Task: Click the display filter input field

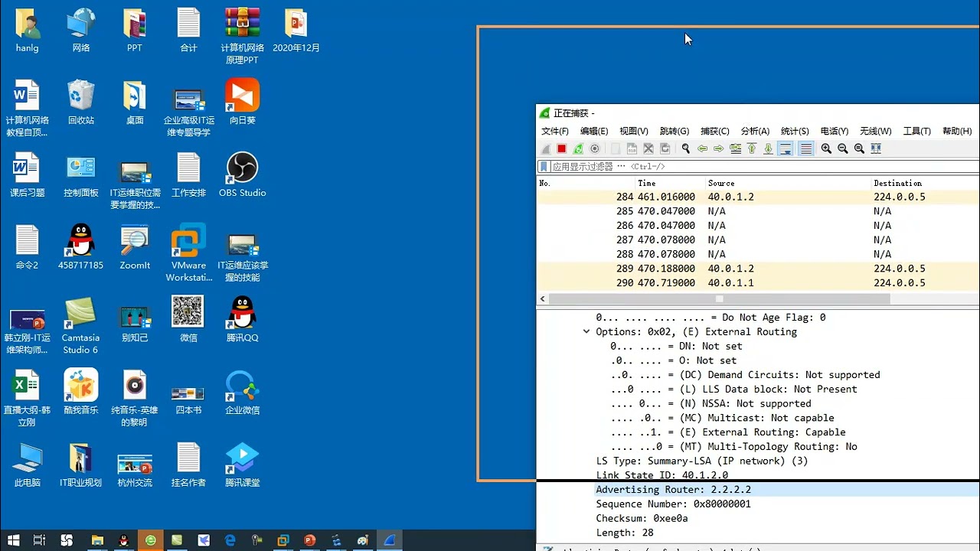Action: (x=764, y=166)
